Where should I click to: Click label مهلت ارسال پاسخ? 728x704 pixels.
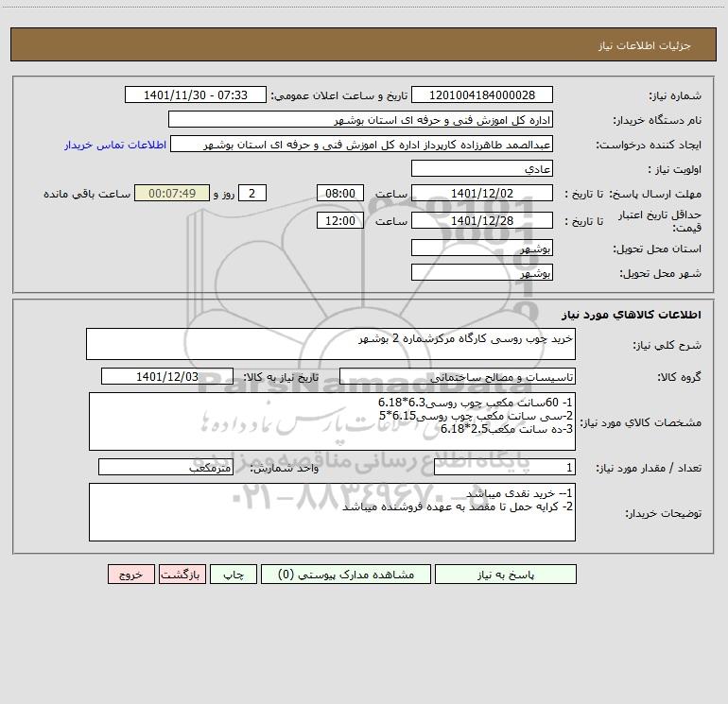[655, 194]
